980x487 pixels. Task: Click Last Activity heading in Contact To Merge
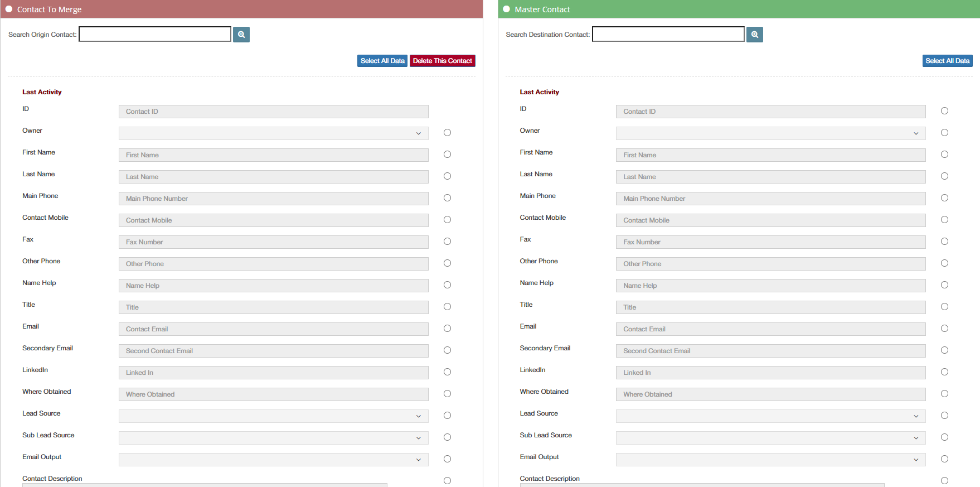coord(42,92)
